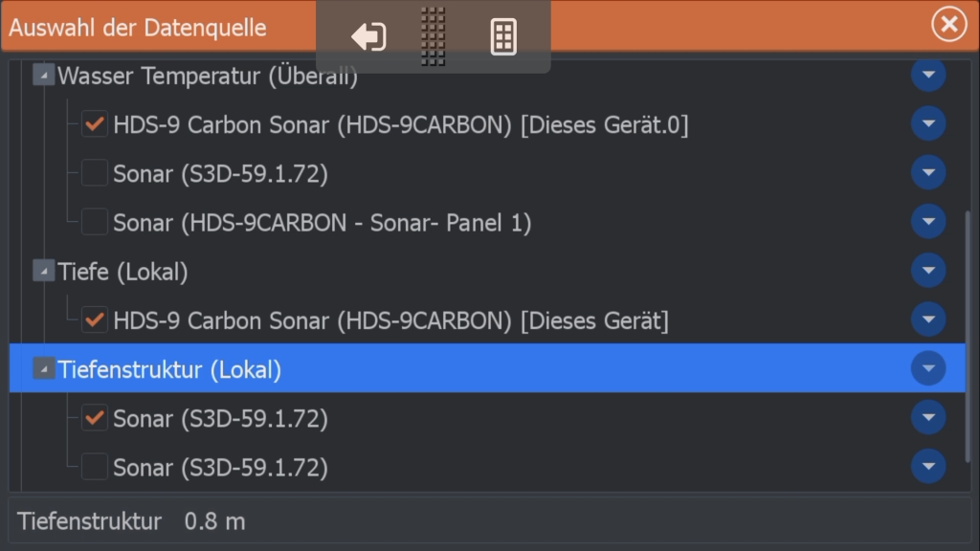Viewport: 980px width, 551px height.
Task: Click the dotted grid drag handle icon
Action: point(434,36)
